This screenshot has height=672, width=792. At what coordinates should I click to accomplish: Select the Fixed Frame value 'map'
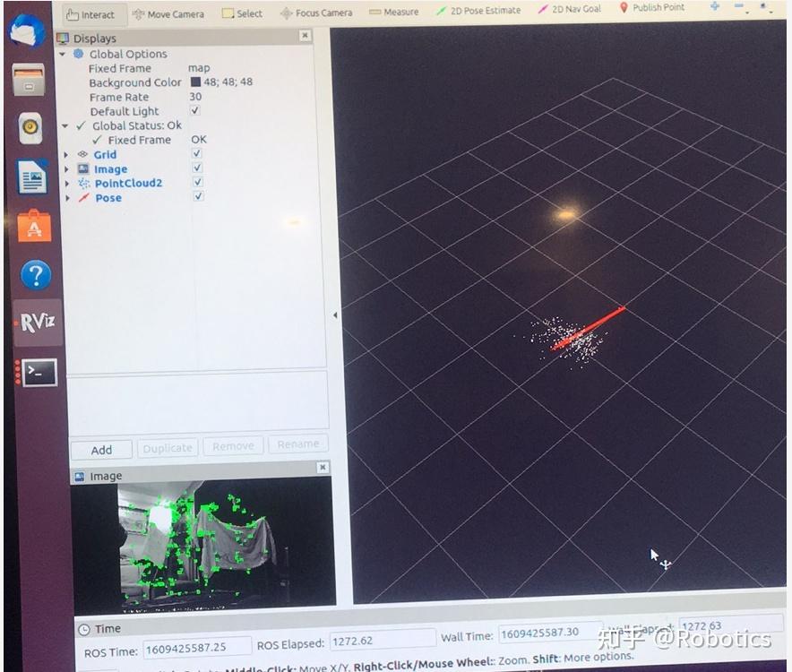pyautogui.click(x=199, y=68)
